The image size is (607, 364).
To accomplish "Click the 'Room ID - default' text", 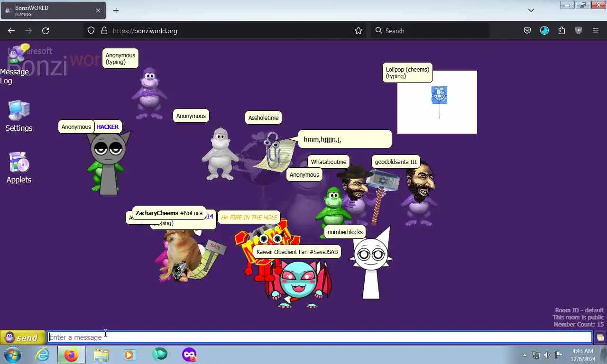I will (579, 310).
